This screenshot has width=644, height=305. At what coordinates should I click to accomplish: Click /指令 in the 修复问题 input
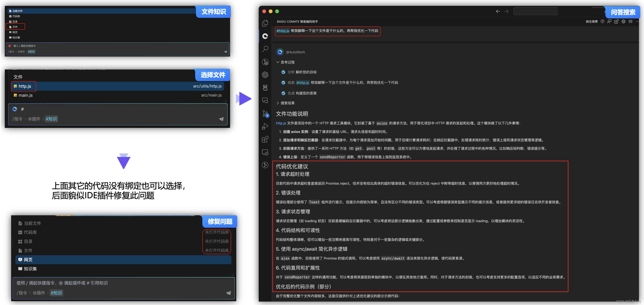22,293
